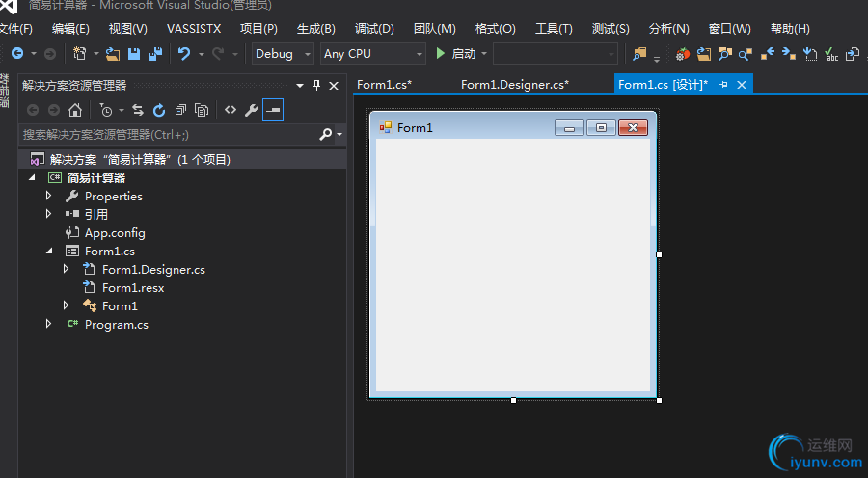Viewport: 868px width, 478px height.
Task: Sync with Active Document in Solution Explorer
Action: [x=138, y=110]
